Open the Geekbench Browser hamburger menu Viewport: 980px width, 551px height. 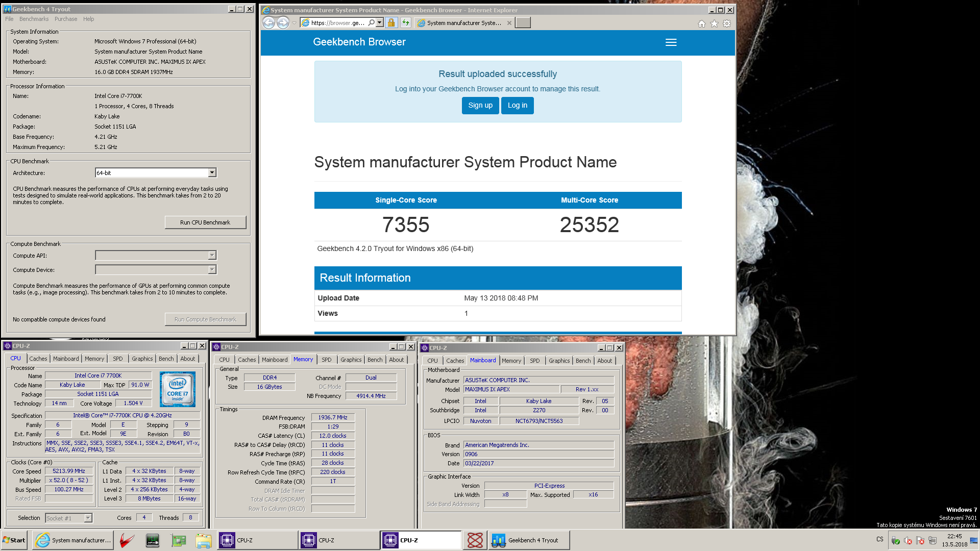tap(671, 42)
